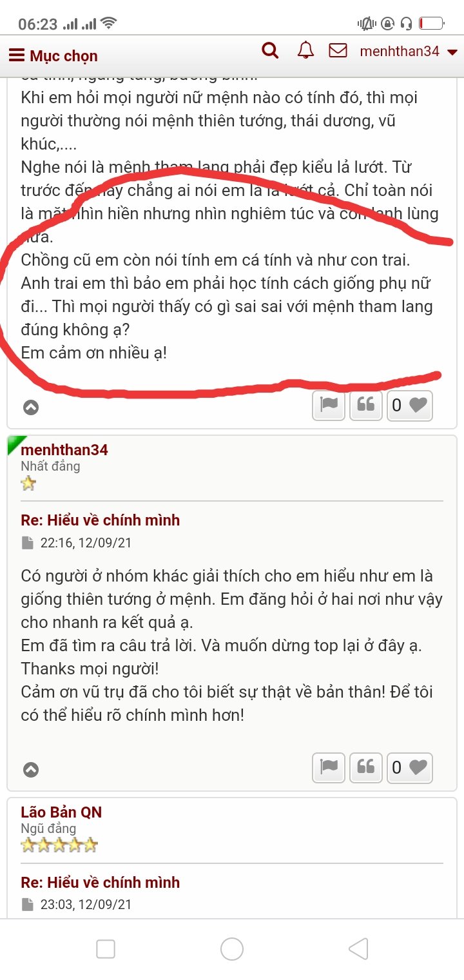Viewport: 464px width, 980px height.
Task: Open the 23:03 reply title by Lão Bản QN
Action: (100, 883)
